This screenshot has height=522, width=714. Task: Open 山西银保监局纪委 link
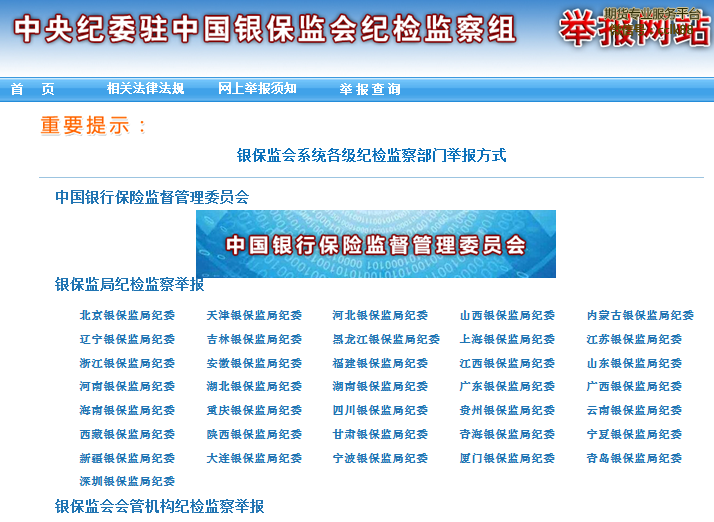507,315
